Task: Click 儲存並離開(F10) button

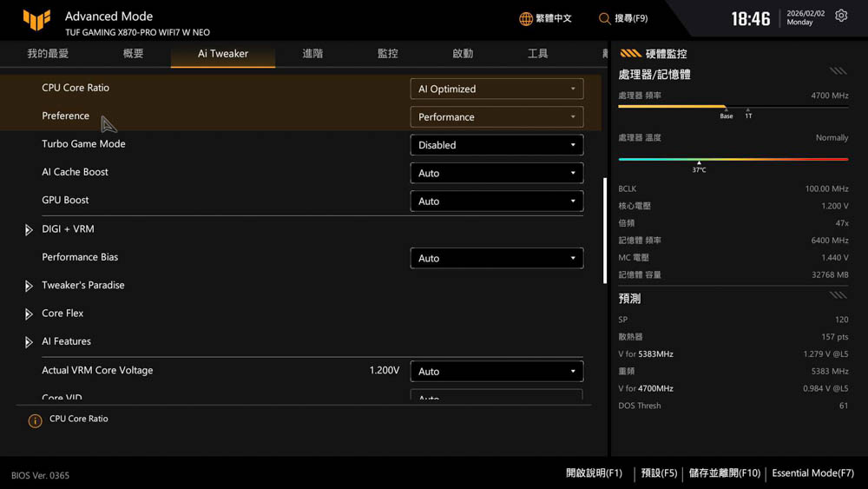Action: click(x=724, y=473)
